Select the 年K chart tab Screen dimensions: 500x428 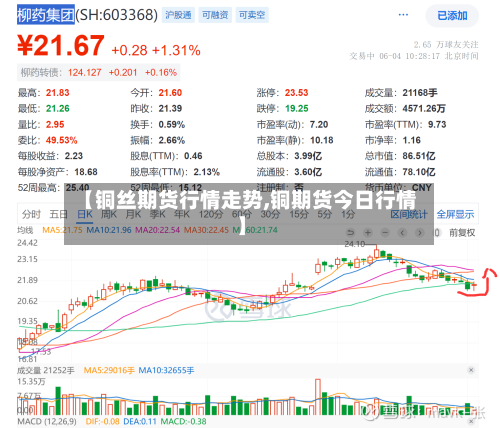pos(182,214)
